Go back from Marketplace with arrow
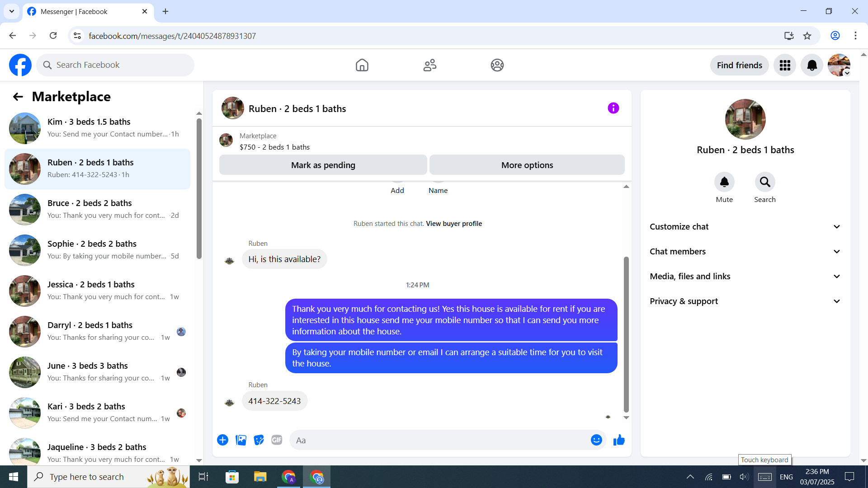The width and height of the screenshot is (868, 488). [x=18, y=97]
